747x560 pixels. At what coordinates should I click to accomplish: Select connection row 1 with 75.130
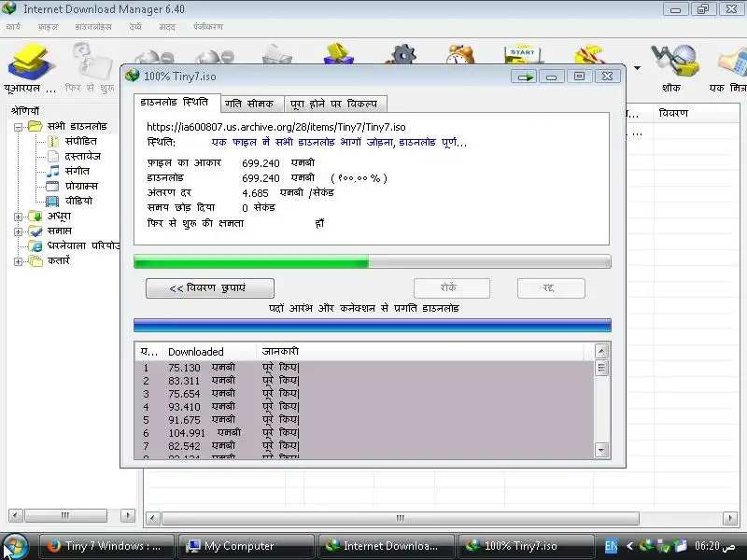[364, 368]
